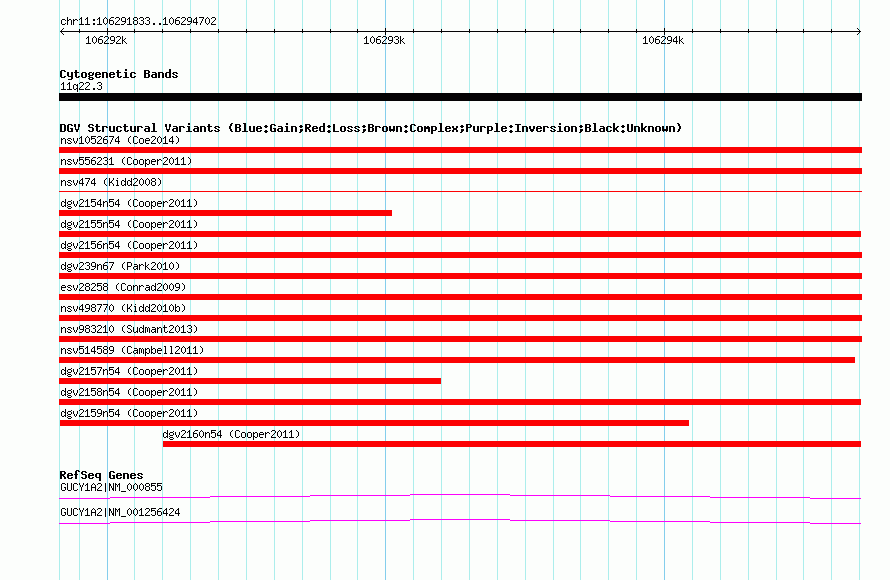
Task: Select the Cytogenetic Bands track title
Action: click(119, 74)
